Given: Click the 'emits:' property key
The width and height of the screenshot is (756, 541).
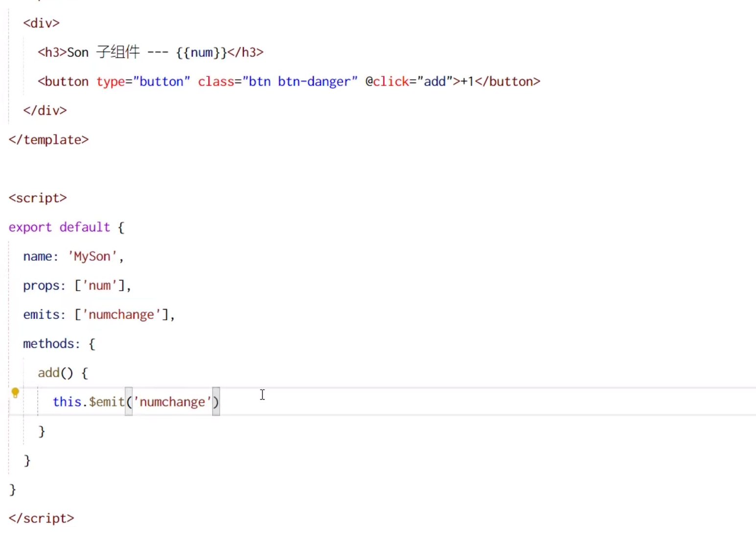Looking at the screenshot, I should pos(44,315).
